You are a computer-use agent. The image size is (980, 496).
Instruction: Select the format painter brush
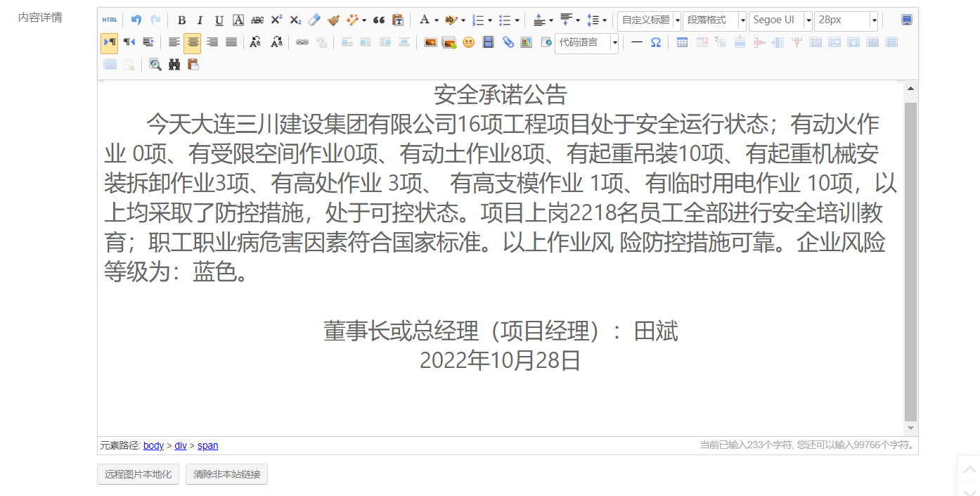point(333,20)
